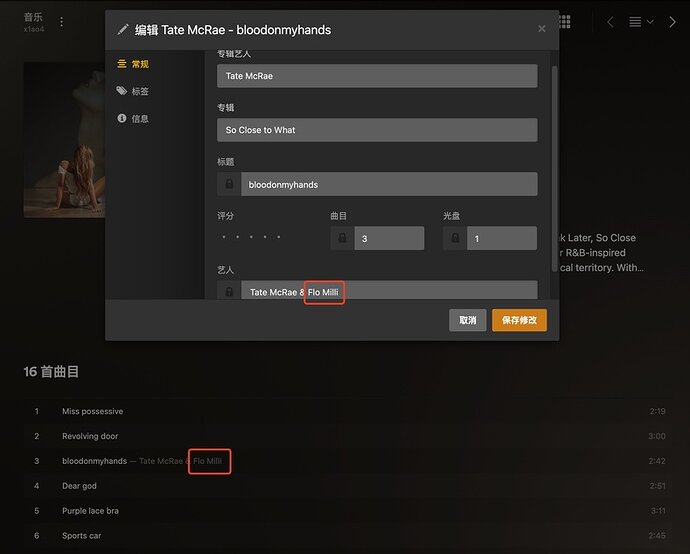
Task: Click the 保存修改 button
Action: point(519,320)
